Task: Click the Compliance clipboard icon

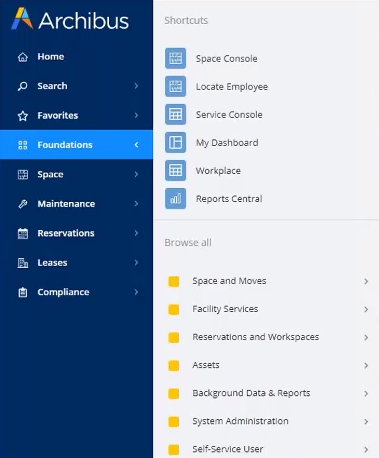Action: click(23, 292)
